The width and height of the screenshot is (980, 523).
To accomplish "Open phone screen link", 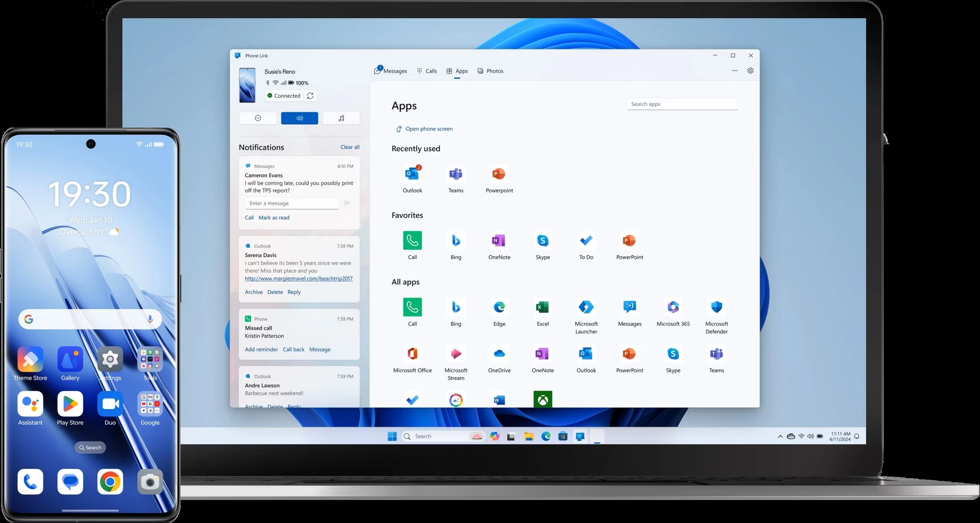I will [x=425, y=129].
